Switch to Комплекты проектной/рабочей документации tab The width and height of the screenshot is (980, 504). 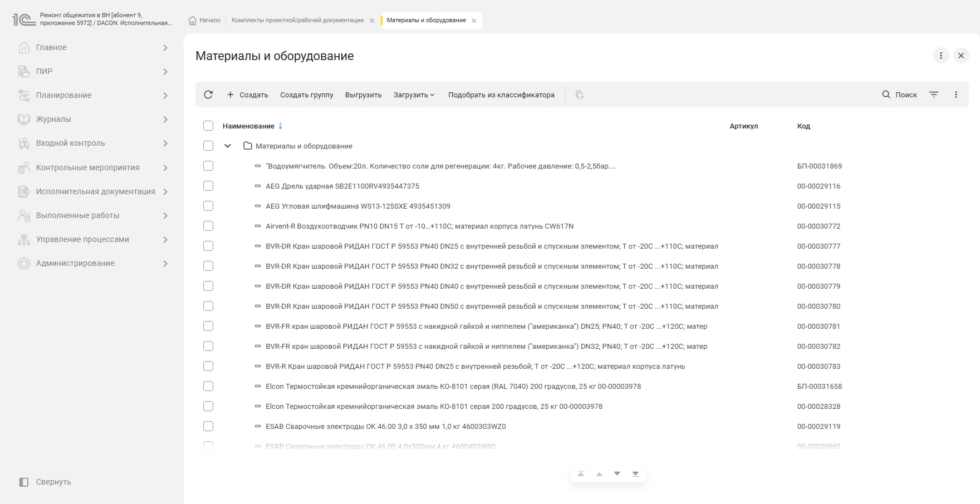tap(297, 20)
